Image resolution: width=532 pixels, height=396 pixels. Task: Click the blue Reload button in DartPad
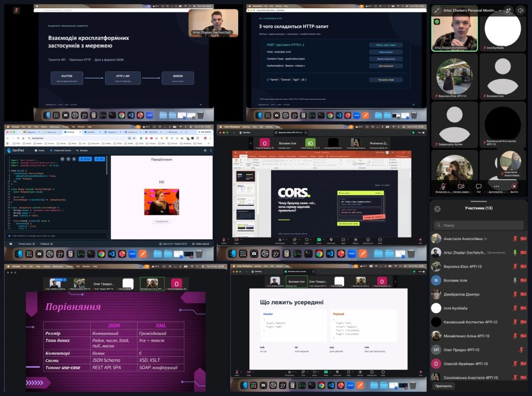(85, 159)
